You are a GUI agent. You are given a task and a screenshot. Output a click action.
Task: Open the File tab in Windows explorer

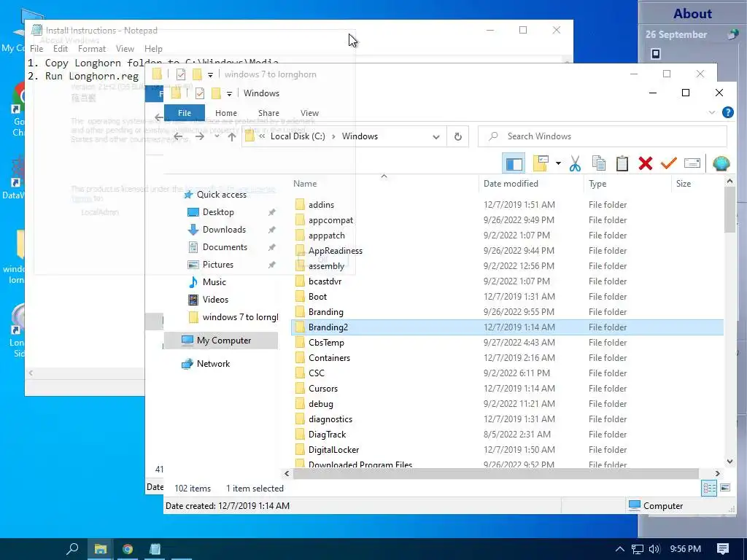pyautogui.click(x=185, y=113)
